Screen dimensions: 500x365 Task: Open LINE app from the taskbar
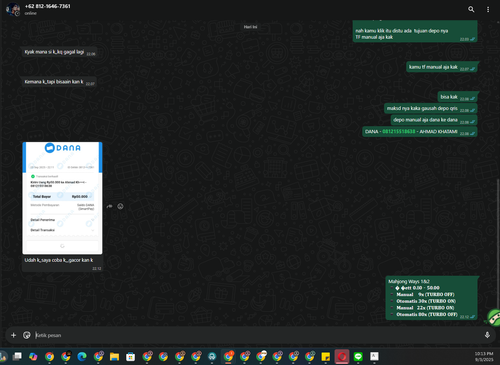coord(358,357)
